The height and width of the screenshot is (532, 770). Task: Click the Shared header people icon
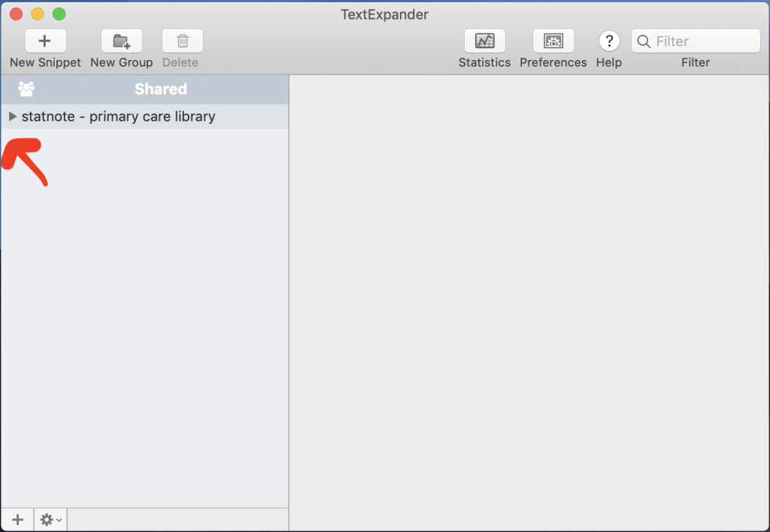26,89
